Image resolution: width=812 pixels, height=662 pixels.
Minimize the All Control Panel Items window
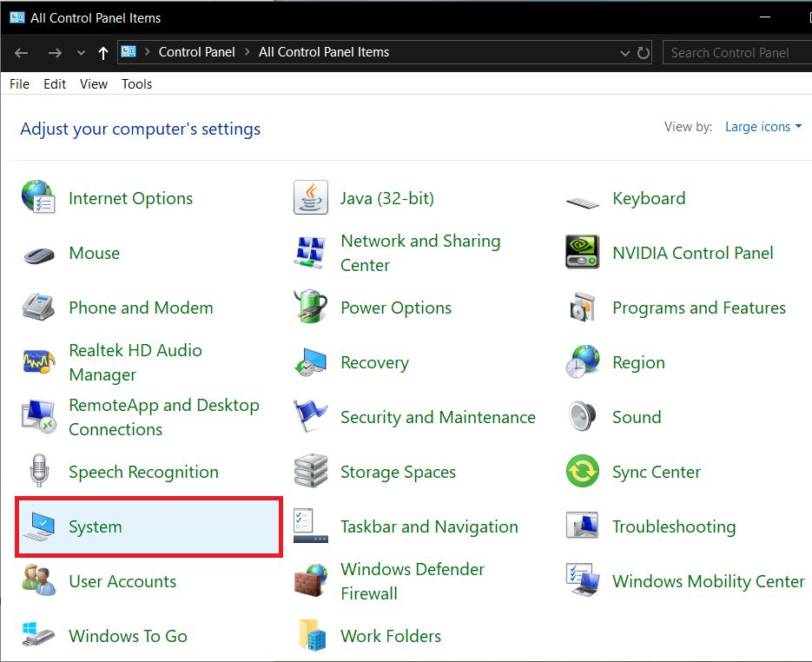click(x=765, y=17)
